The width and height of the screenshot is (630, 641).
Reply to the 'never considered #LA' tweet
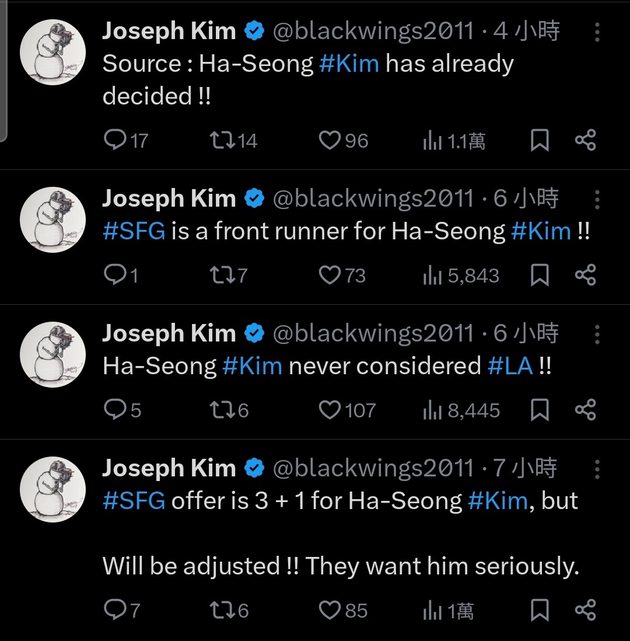tap(116, 409)
